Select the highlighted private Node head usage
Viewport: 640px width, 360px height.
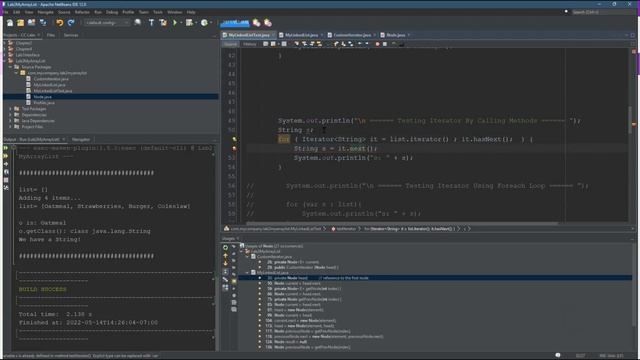435,278
